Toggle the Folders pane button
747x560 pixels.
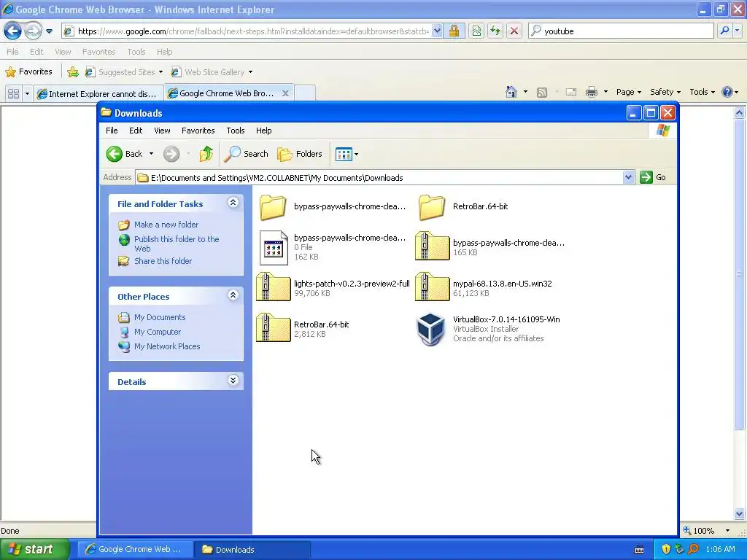click(300, 154)
